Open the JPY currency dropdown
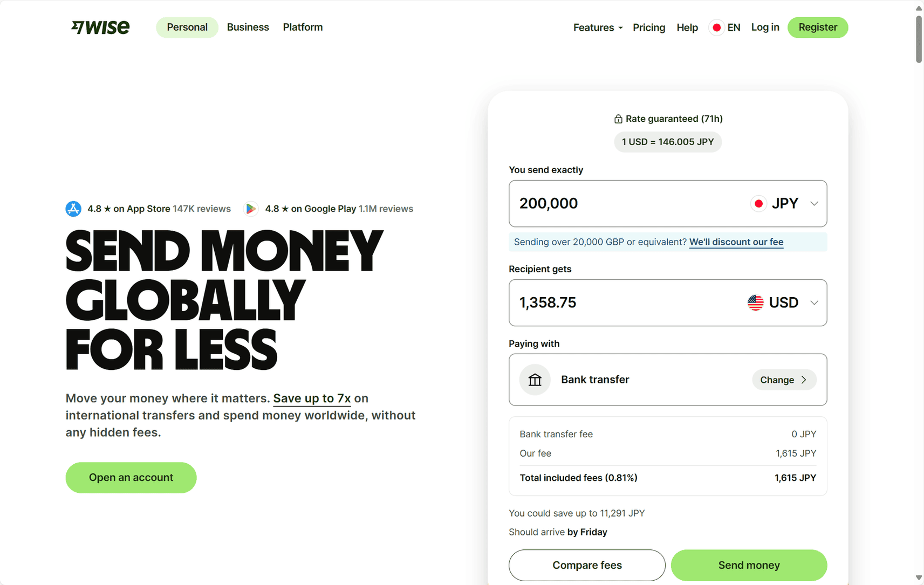Viewport: 924px width, 585px height. tap(814, 204)
